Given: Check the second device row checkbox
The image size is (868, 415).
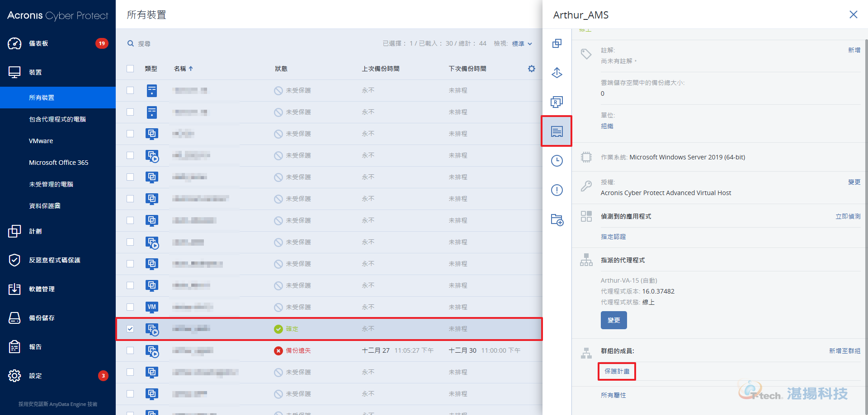Looking at the screenshot, I should click(x=130, y=112).
